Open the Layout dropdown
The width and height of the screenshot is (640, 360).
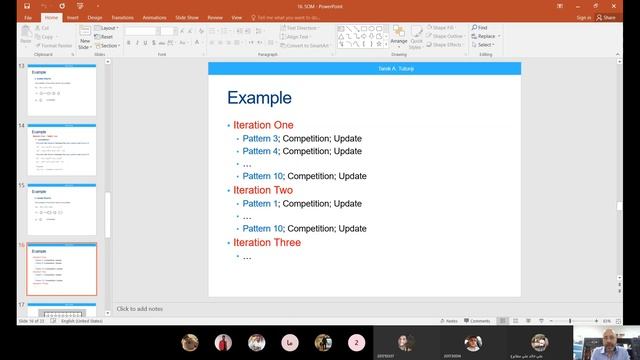(x=107, y=28)
